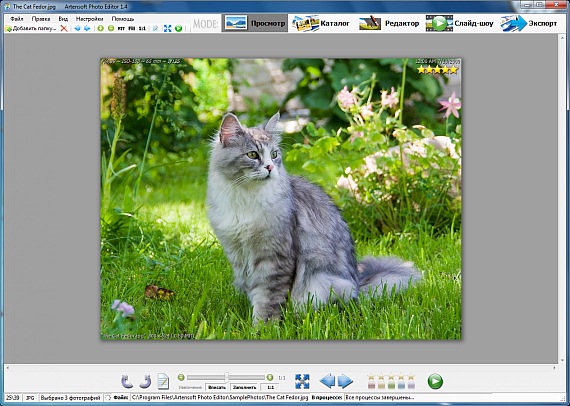Go to the next photo with large right arrow
The image size is (570, 406).
[345, 381]
